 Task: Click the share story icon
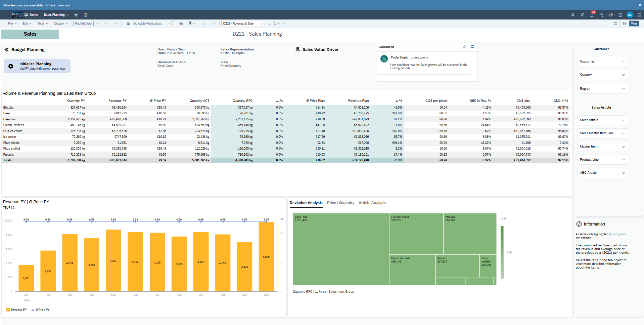coord(171,24)
